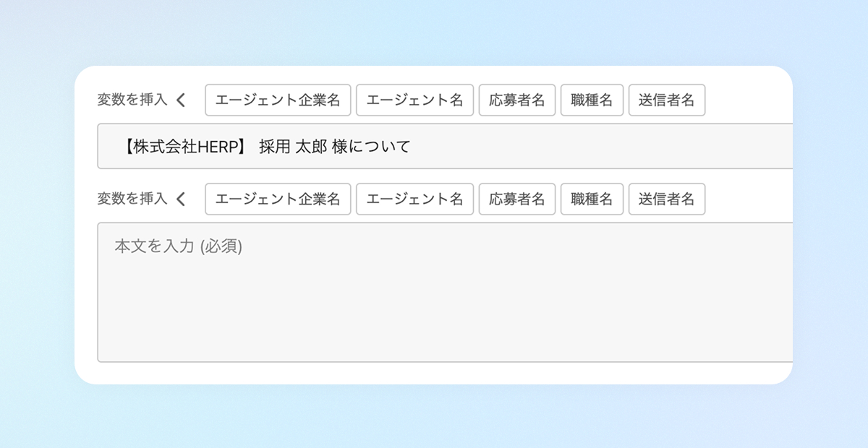Insert 送信者名 variable into message body

point(667,199)
